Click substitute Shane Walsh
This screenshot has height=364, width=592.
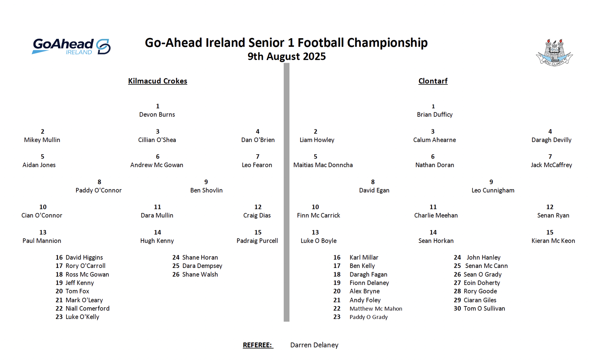tap(200, 274)
